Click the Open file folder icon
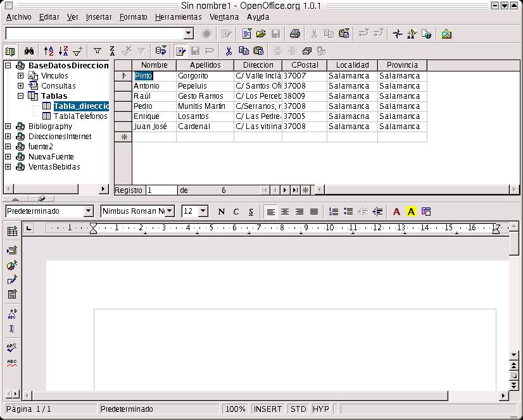This screenshot has height=420, width=523. click(261, 34)
